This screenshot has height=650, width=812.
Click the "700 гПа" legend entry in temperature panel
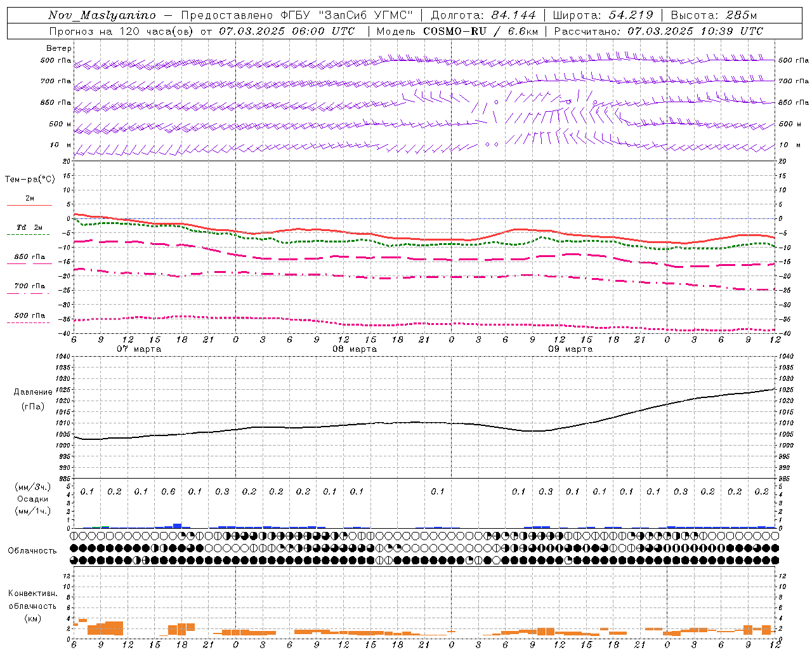(x=29, y=286)
